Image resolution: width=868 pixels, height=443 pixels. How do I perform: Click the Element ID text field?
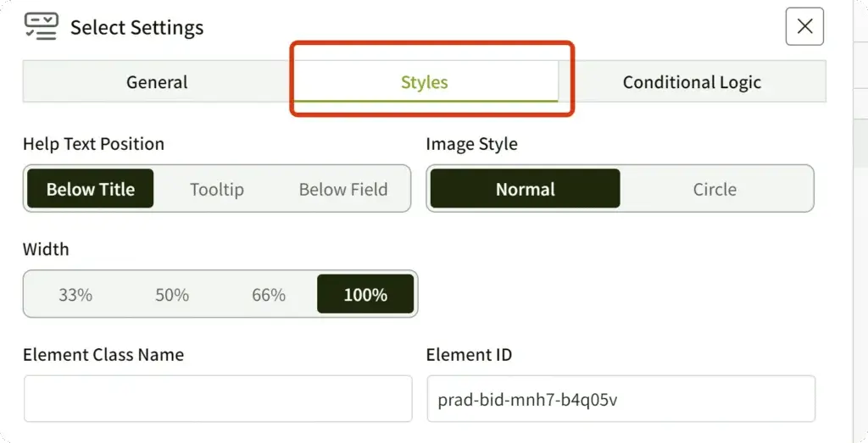click(620, 399)
